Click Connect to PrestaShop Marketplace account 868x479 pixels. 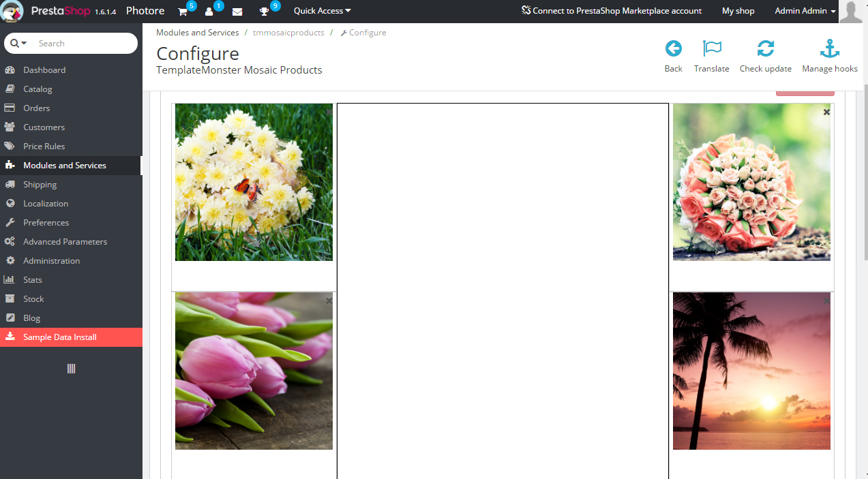coord(612,11)
